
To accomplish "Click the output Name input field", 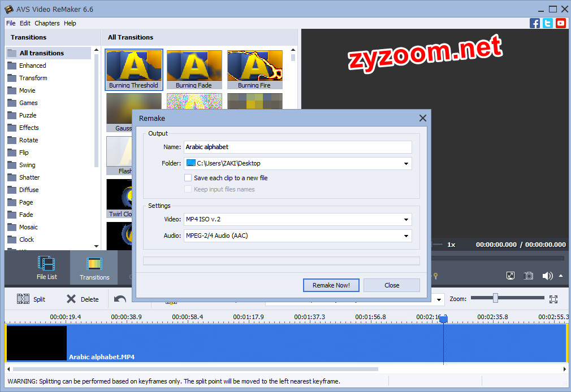I will click(298, 147).
